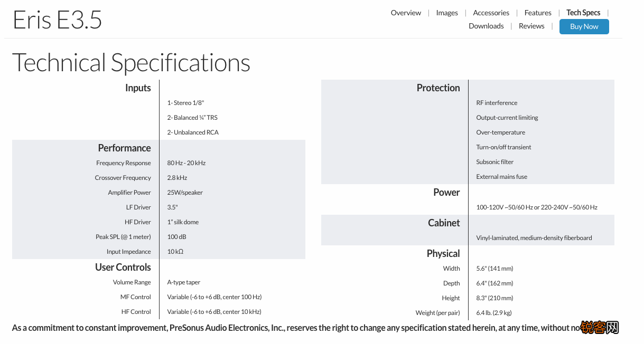Select the Tech Specs tab
Viewport: 644px width, 344px height.
(x=583, y=13)
